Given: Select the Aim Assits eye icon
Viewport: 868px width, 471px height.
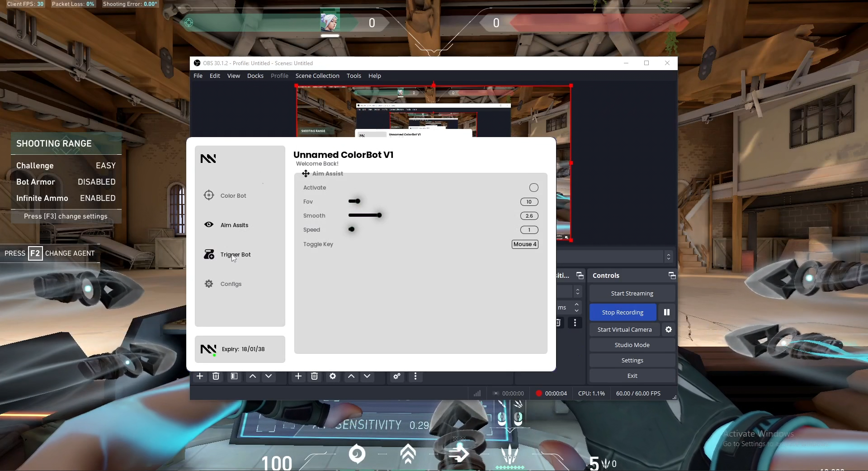Looking at the screenshot, I should click(x=209, y=224).
